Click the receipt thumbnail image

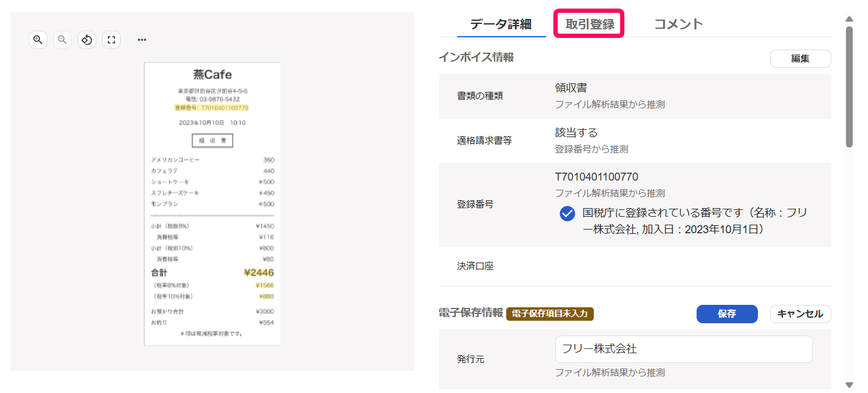pyautogui.click(x=212, y=204)
